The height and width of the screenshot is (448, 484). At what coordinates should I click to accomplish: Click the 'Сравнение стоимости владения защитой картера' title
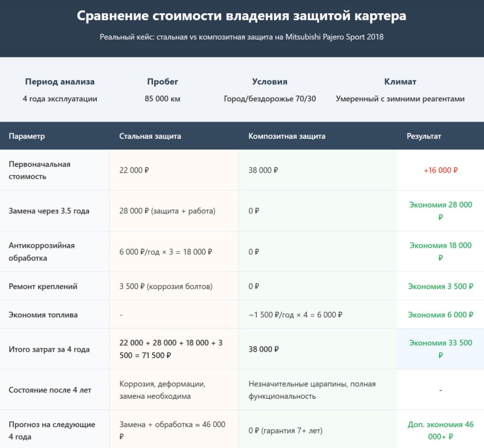tap(242, 16)
